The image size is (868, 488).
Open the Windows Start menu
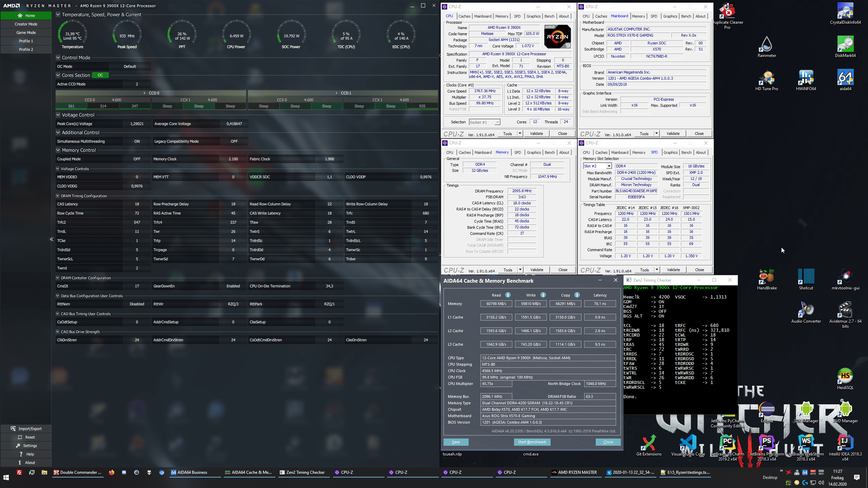tap(6, 477)
